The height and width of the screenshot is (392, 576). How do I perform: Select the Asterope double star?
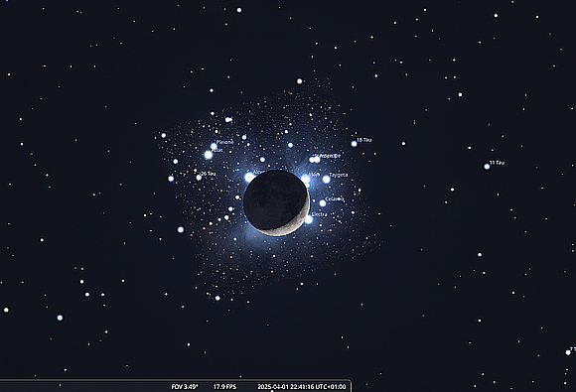coord(315,160)
